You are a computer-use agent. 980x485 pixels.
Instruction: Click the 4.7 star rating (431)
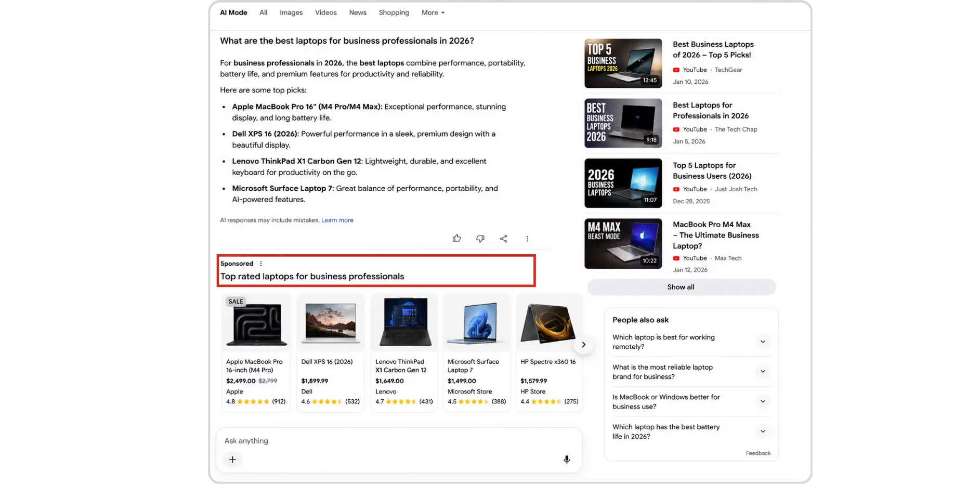(x=404, y=402)
